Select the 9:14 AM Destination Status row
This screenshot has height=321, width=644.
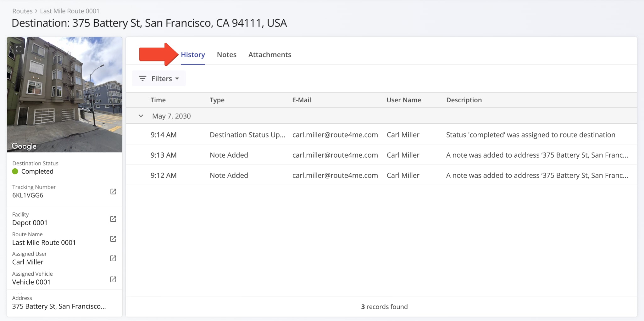click(381, 135)
